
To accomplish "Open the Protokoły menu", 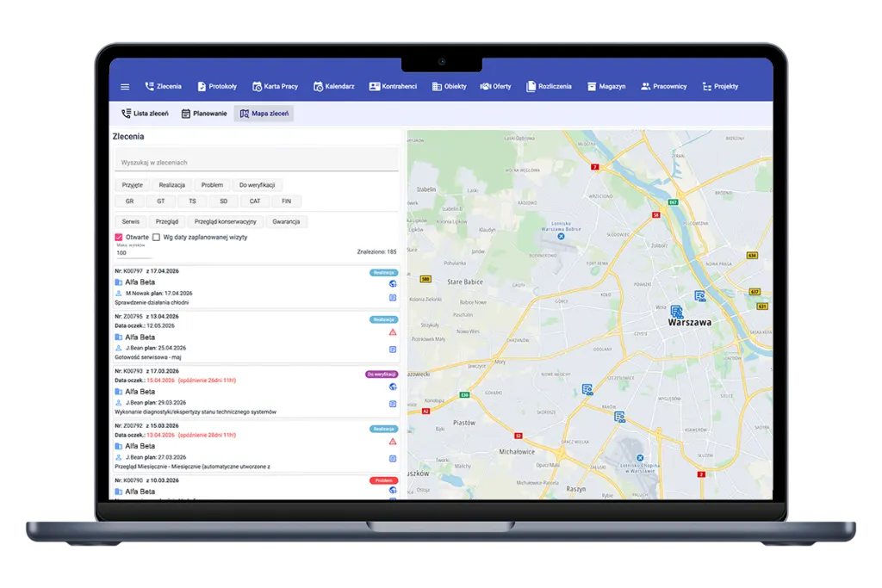I will point(217,87).
